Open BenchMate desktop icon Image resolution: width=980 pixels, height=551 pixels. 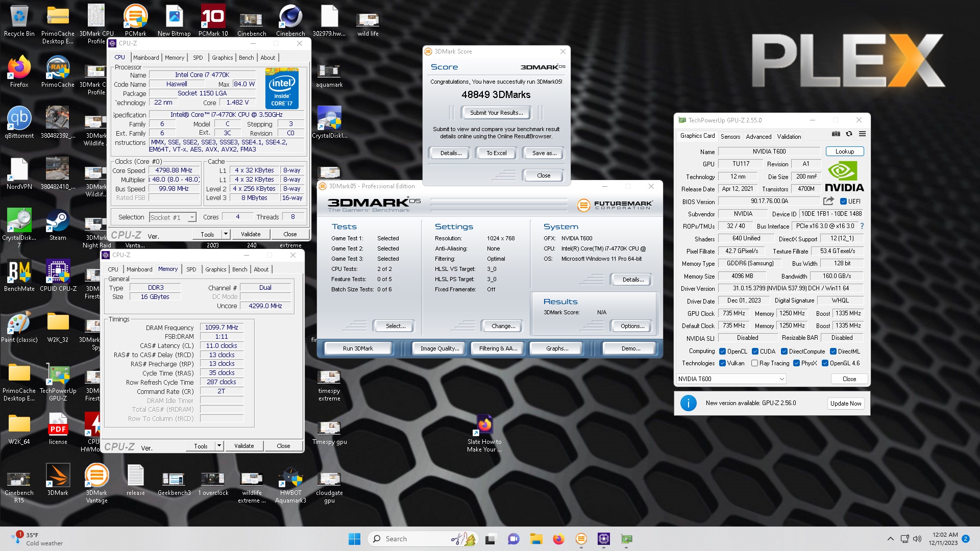[19, 275]
